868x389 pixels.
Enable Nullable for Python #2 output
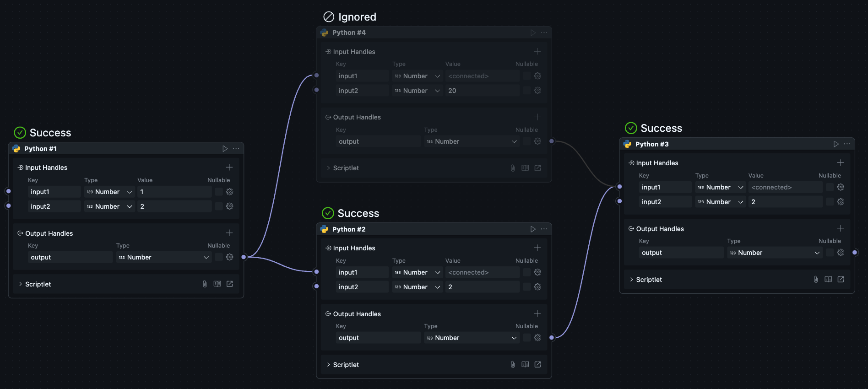point(526,338)
